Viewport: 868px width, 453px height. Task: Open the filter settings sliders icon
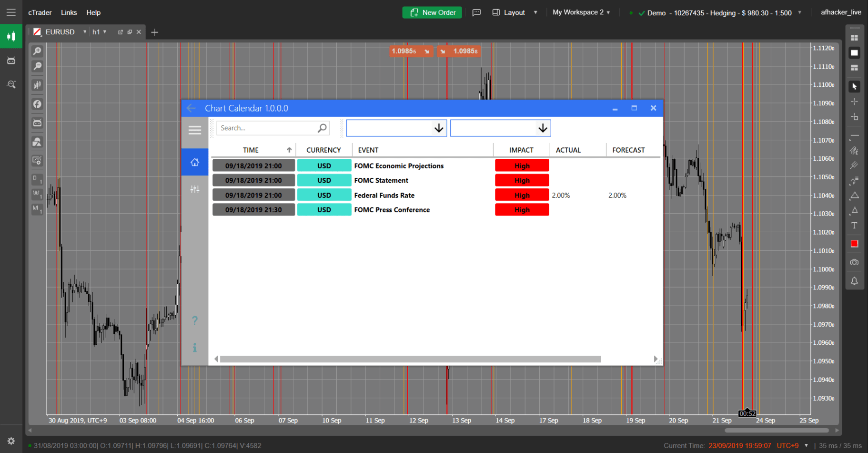tap(194, 189)
